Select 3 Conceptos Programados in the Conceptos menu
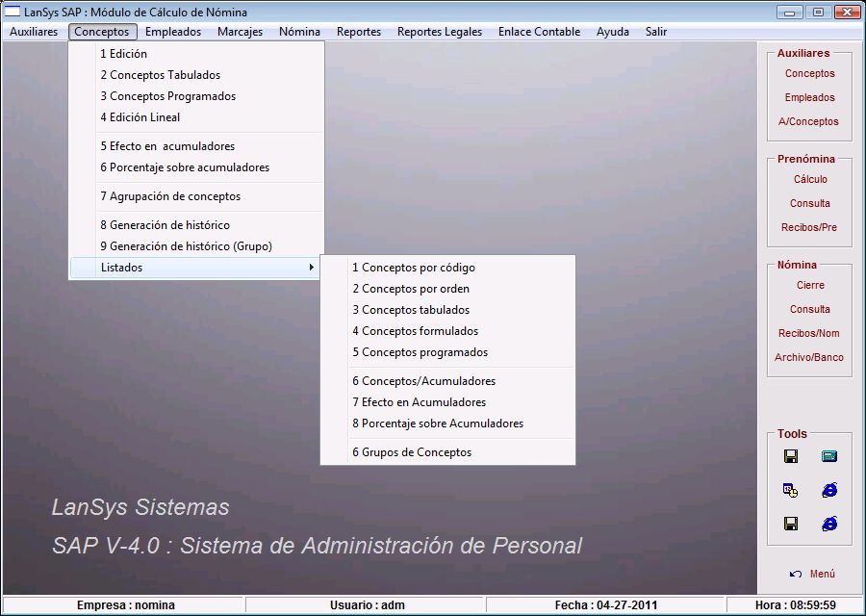Viewport: 866px width, 616px height. click(196, 96)
